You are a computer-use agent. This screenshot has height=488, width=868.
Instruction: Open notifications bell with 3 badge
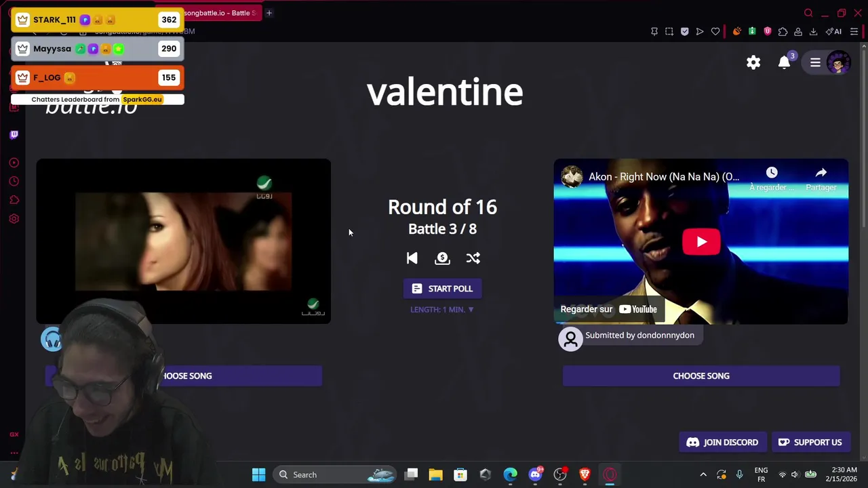pyautogui.click(x=785, y=62)
